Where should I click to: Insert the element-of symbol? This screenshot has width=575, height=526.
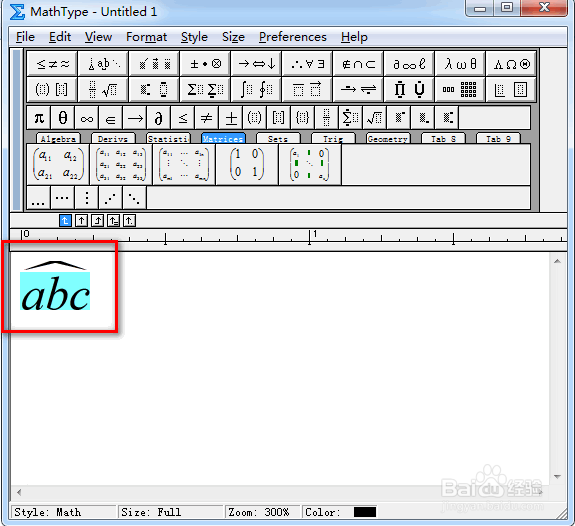coord(110,118)
